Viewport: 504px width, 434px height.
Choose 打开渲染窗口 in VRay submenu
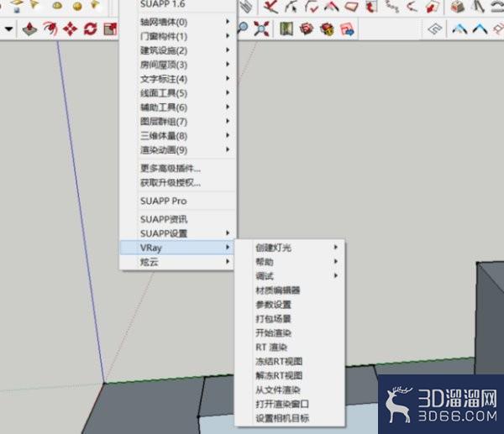290,404
